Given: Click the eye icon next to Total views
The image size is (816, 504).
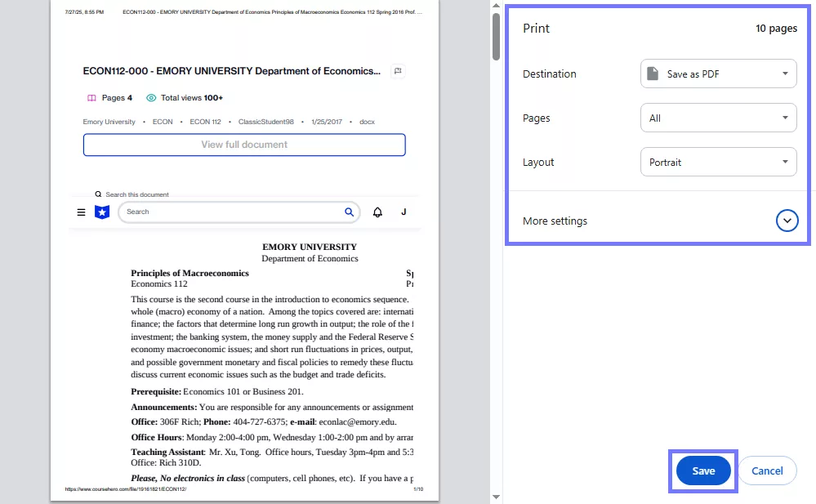Looking at the screenshot, I should [x=151, y=98].
